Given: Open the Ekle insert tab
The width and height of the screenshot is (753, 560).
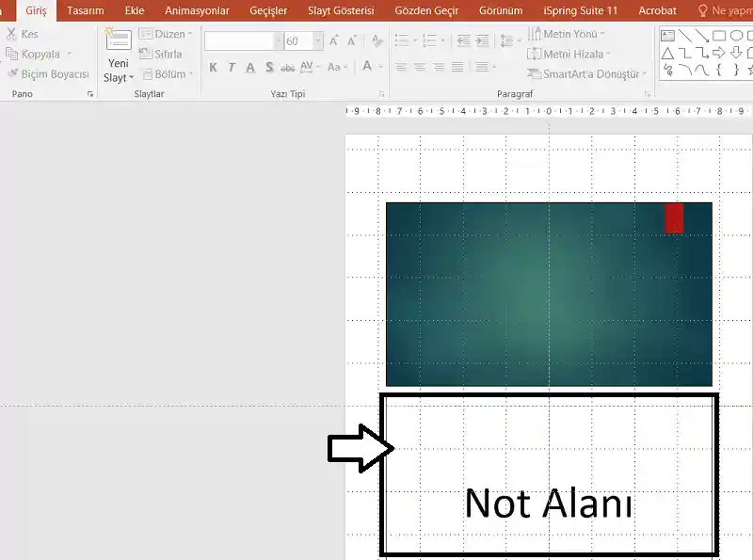Looking at the screenshot, I should click(x=135, y=10).
